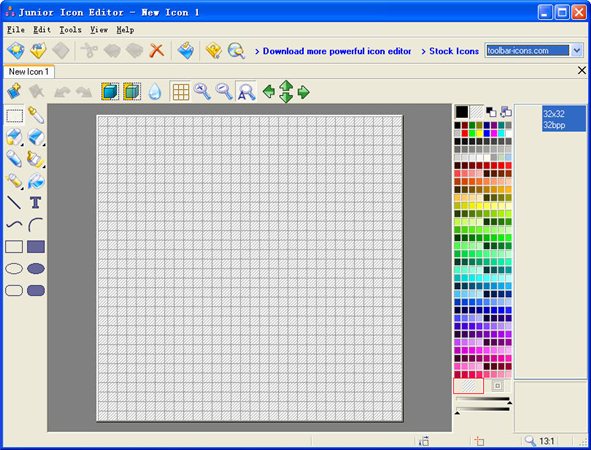This screenshot has width=591, height=450.
Task: Select the 32x32 32bpp image format
Action: coord(563,119)
